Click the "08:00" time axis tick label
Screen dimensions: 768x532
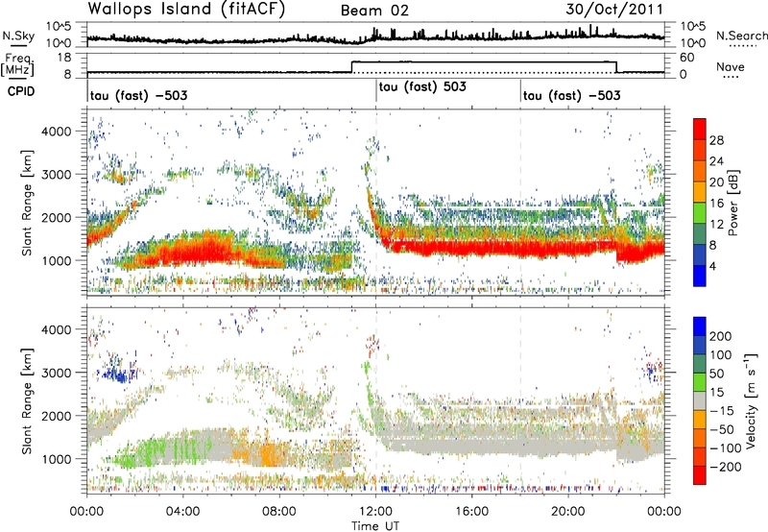pyautogui.click(x=279, y=512)
